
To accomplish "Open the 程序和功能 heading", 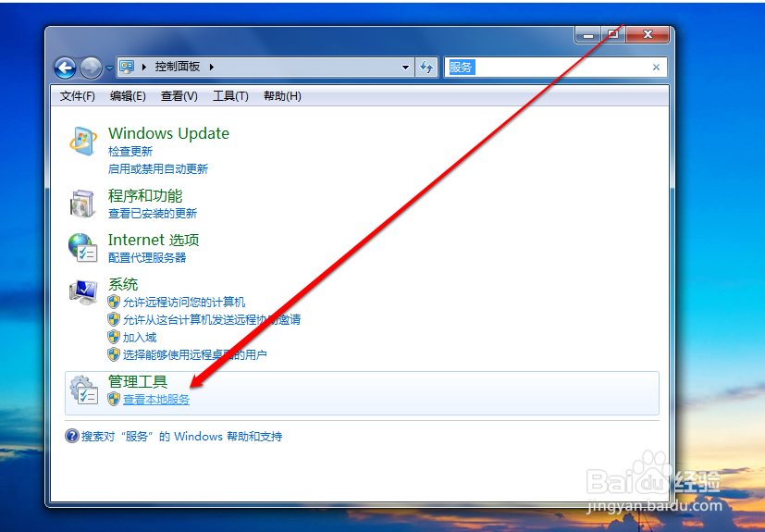I will (x=145, y=196).
